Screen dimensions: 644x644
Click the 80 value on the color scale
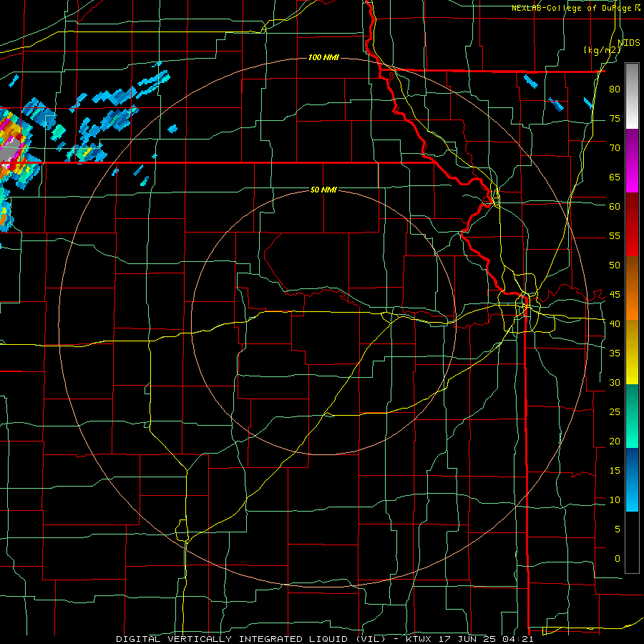[x=615, y=89]
